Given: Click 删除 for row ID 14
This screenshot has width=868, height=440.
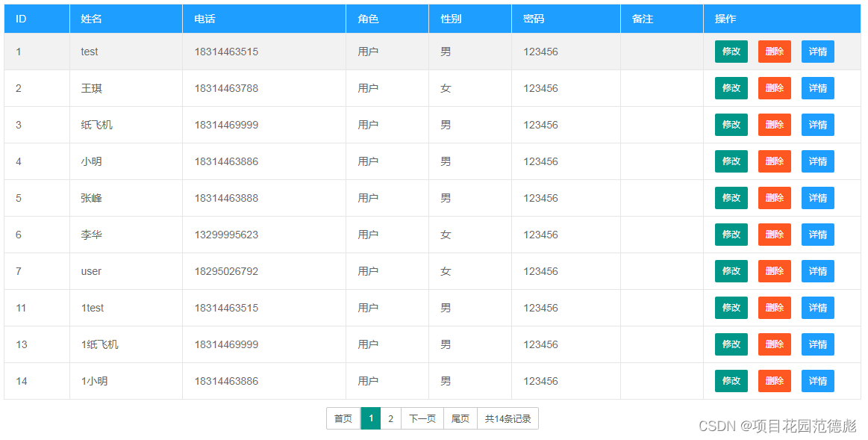Looking at the screenshot, I should pyautogui.click(x=774, y=381).
